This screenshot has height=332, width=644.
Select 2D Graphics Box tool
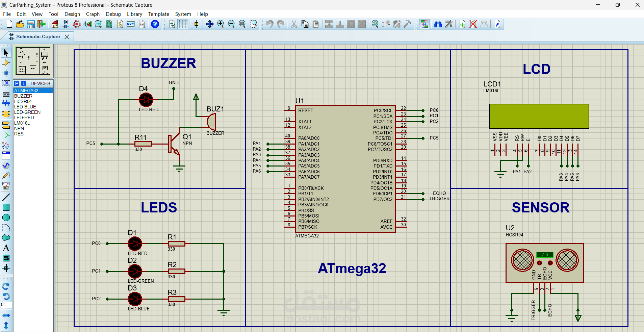[x=6, y=207]
